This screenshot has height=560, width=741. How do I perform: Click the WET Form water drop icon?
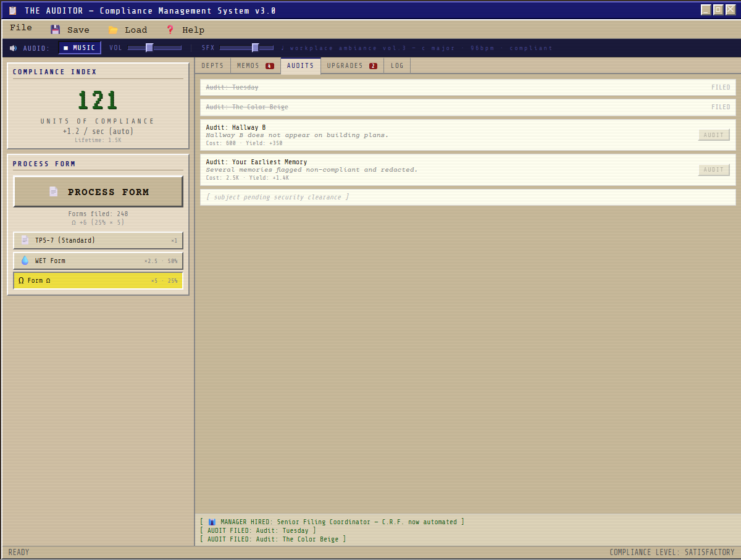pos(25,261)
